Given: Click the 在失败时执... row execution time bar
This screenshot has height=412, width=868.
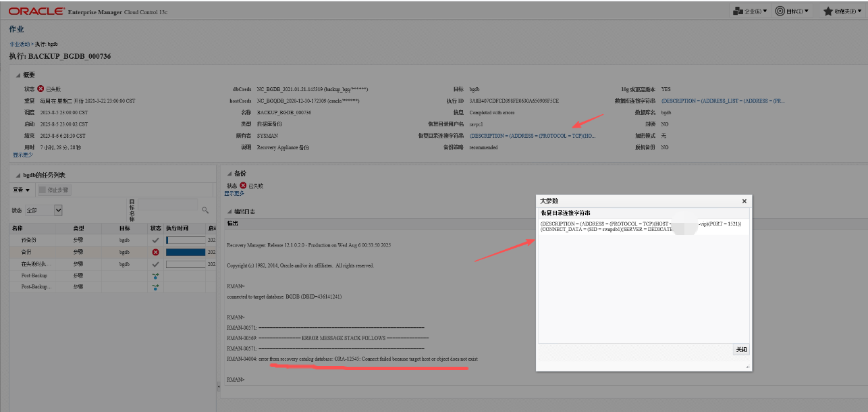Looking at the screenshot, I should click(186, 264).
